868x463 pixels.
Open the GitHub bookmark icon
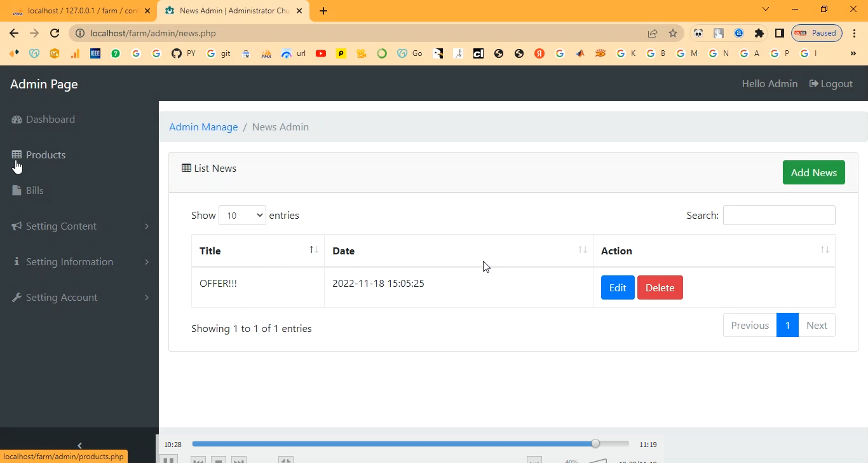pos(177,54)
